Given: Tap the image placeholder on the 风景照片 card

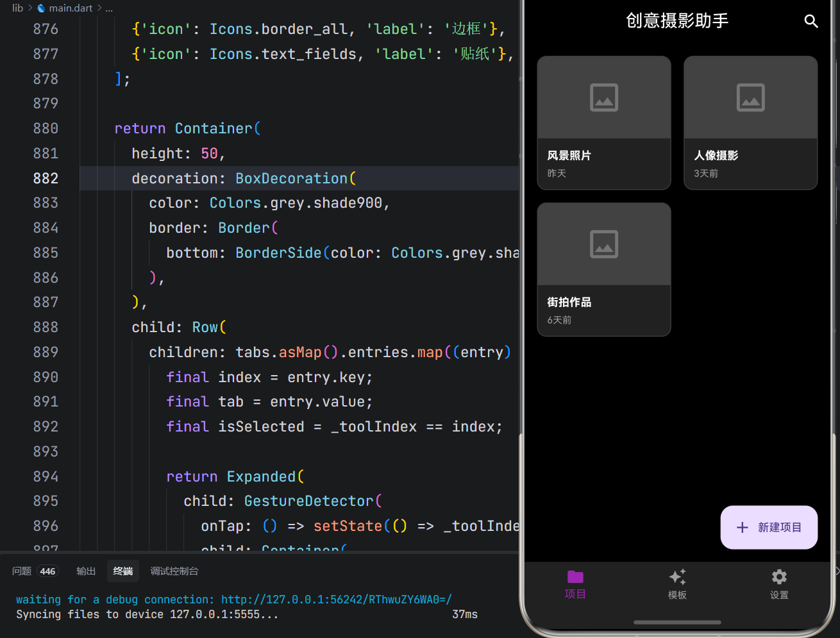Looking at the screenshot, I should click(x=604, y=97).
